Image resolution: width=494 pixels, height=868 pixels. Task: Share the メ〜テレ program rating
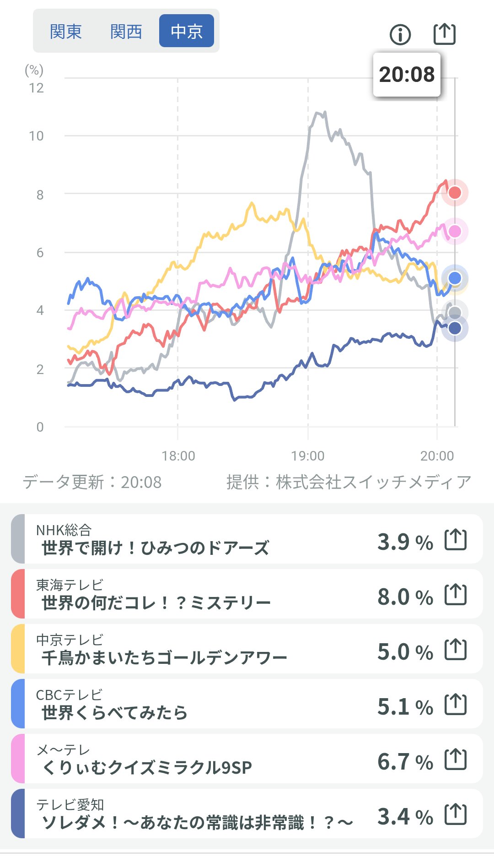click(456, 759)
